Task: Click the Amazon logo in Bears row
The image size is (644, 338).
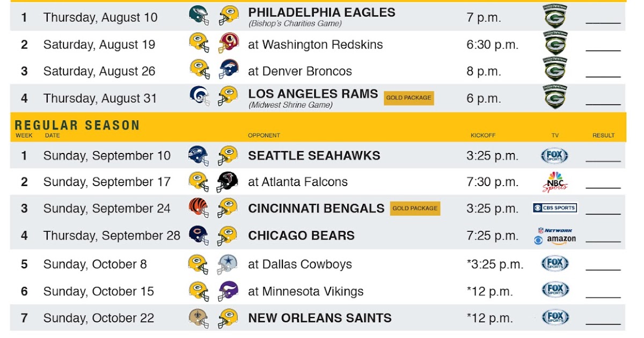Action: (x=561, y=239)
